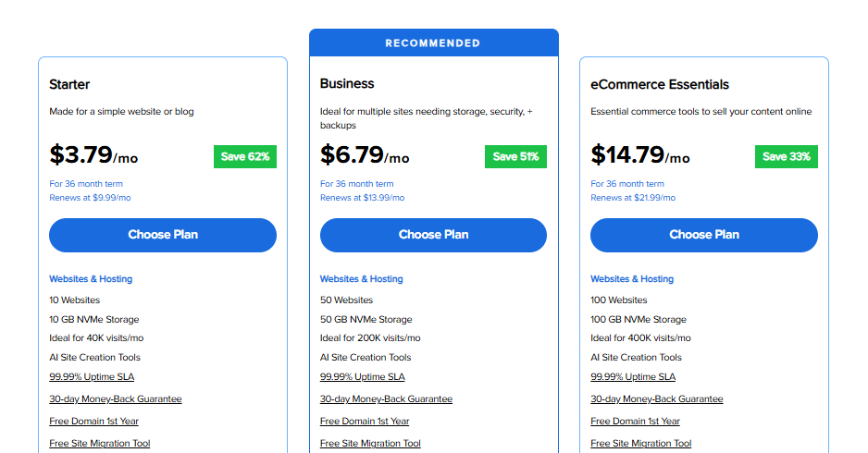868x453 pixels.
Task: Open Free Domain 1st Year in Business
Action: pyautogui.click(x=365, y=422)
